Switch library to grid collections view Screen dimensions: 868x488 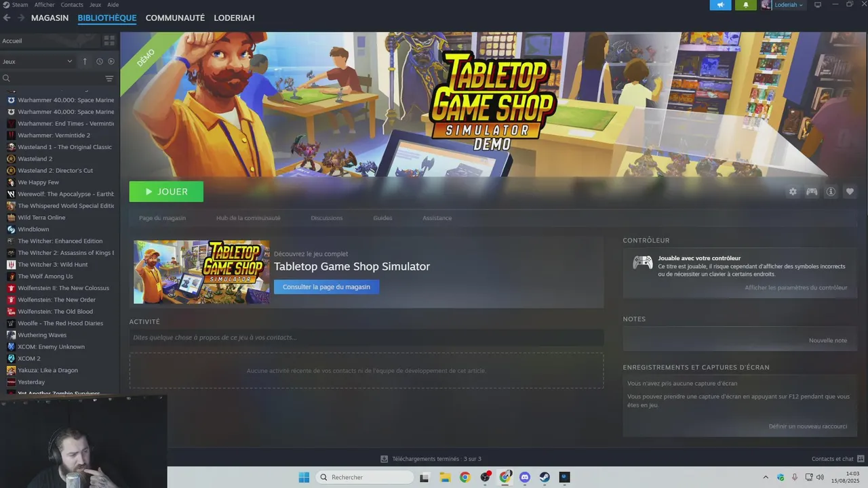pyautogui.click(x=109, y=41)
